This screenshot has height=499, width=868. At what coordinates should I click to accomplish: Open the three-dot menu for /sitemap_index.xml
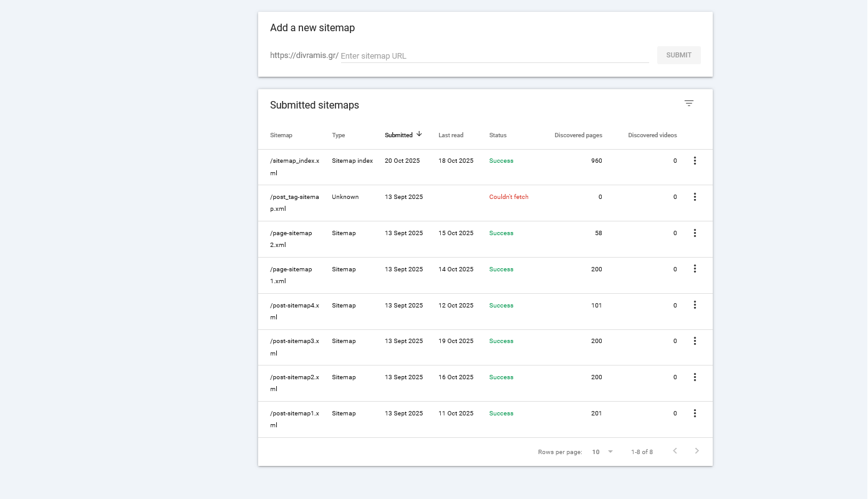[695, 160]
